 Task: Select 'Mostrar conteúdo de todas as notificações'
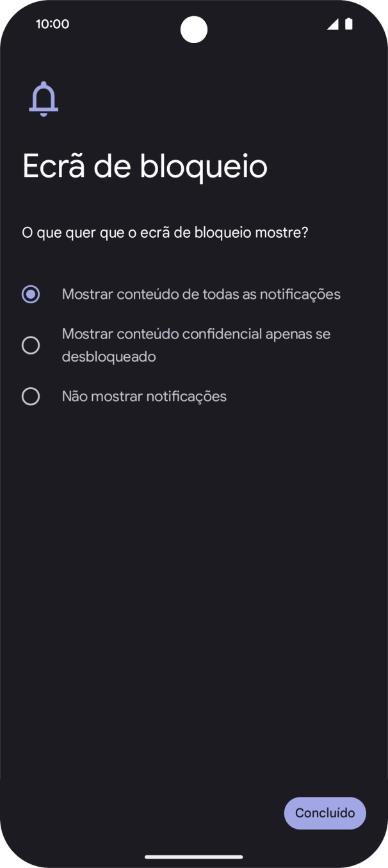pos(201,294)
